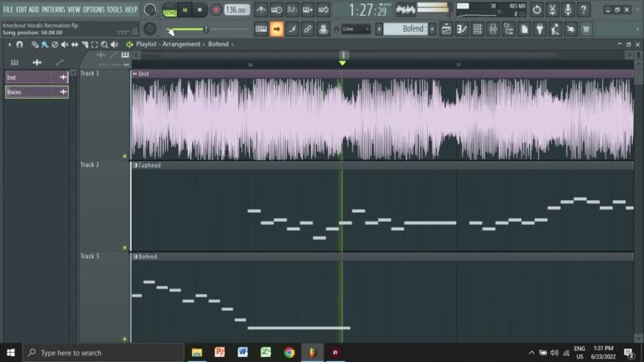644x362 pixels.
Task: Add new pattern with plus button
Action: (x=432, y=29)
